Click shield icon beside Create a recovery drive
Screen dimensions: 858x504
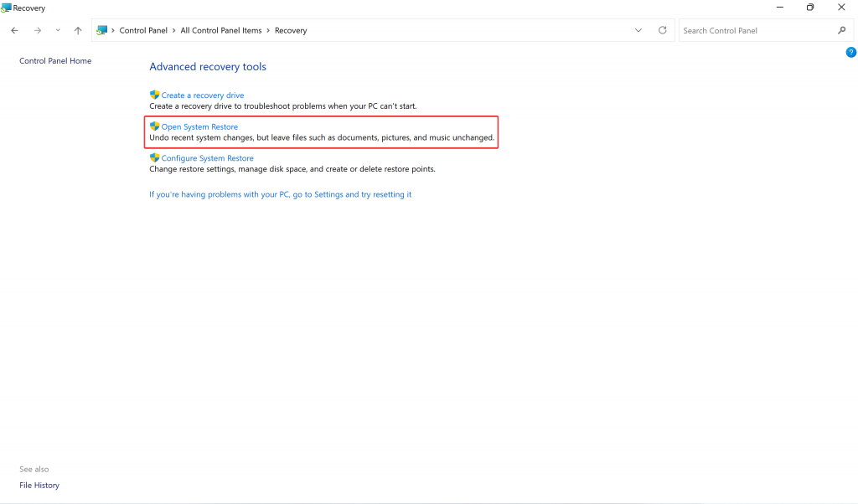[154, 95]
